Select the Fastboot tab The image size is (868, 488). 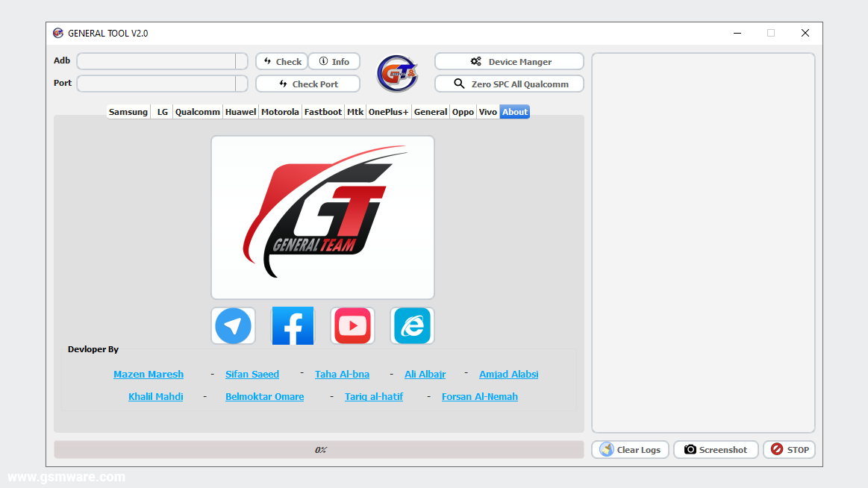click(x=323, y=111)
